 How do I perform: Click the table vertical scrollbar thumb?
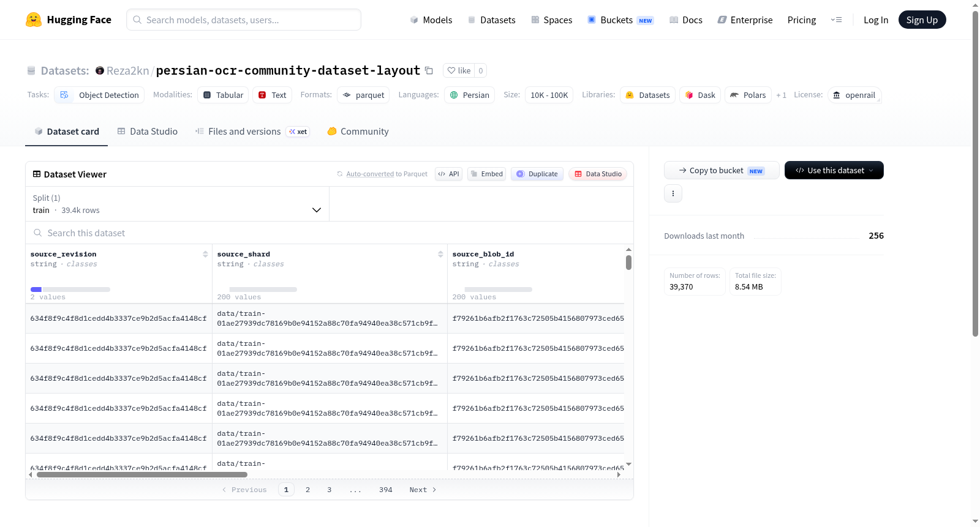pyautogui.click(x=628, y=263)
